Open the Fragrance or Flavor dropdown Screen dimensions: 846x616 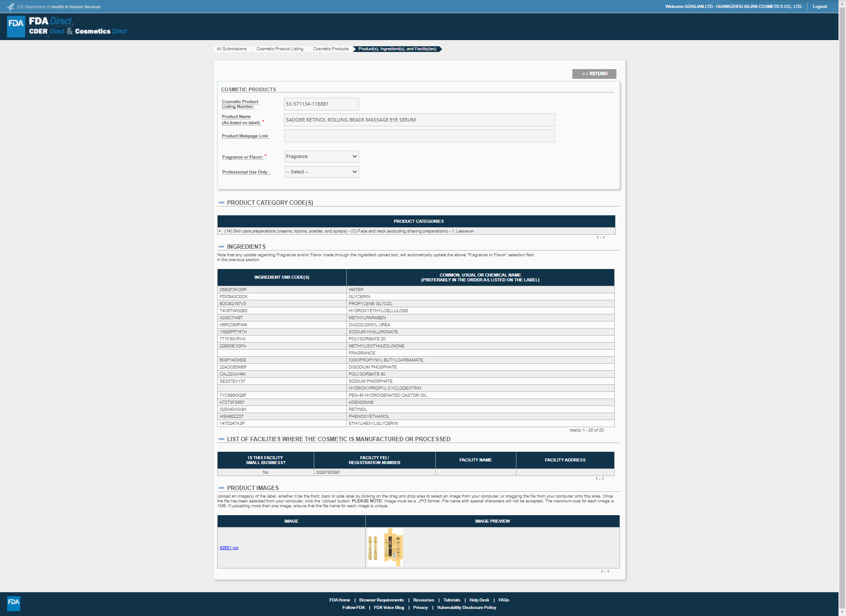321,157
